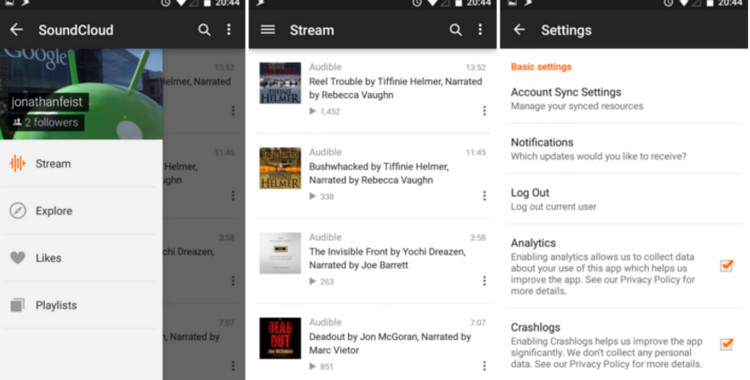Tap the orange waveform Stream icon
The width and height of the screenshot is (750, 380).
pyautogui.click(x=18, y=164)
